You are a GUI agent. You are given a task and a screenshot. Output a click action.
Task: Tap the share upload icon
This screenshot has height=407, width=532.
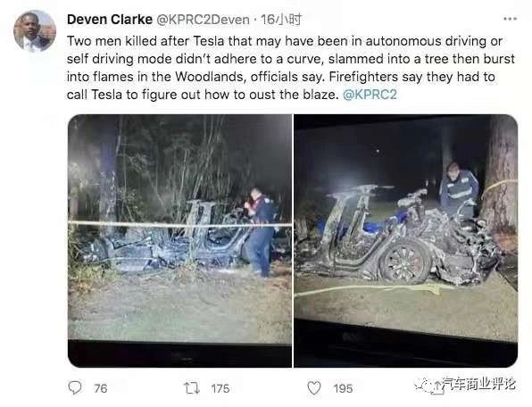click(x=437, y=387)
